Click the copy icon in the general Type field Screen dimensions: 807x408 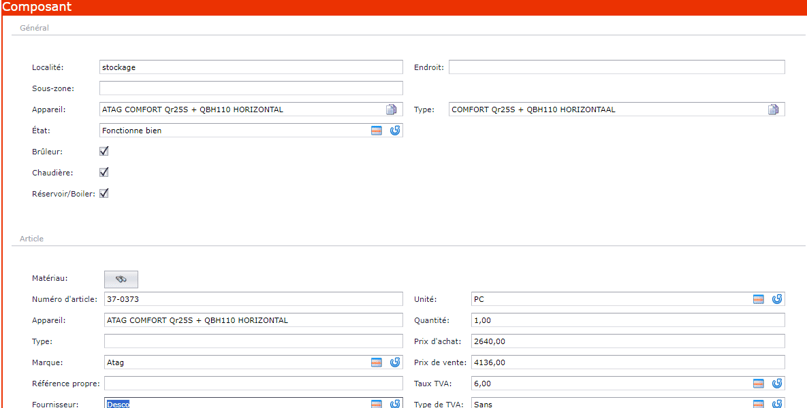point(774,109)
